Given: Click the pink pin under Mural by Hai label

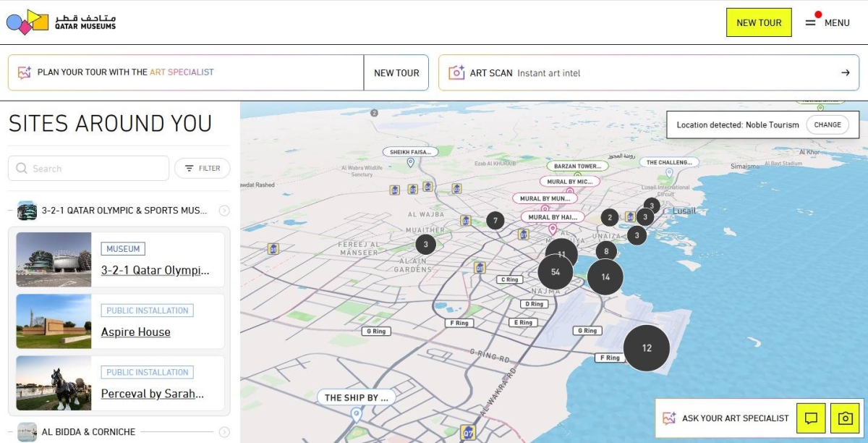Looking at the screenshot, I should pos(553,229).
